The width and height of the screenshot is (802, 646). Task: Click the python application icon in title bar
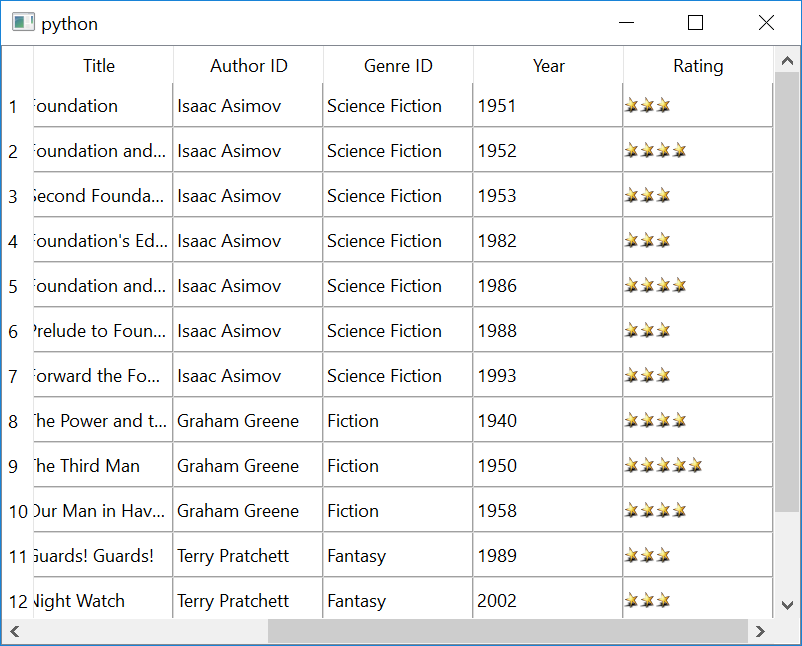tap(22, 21)
